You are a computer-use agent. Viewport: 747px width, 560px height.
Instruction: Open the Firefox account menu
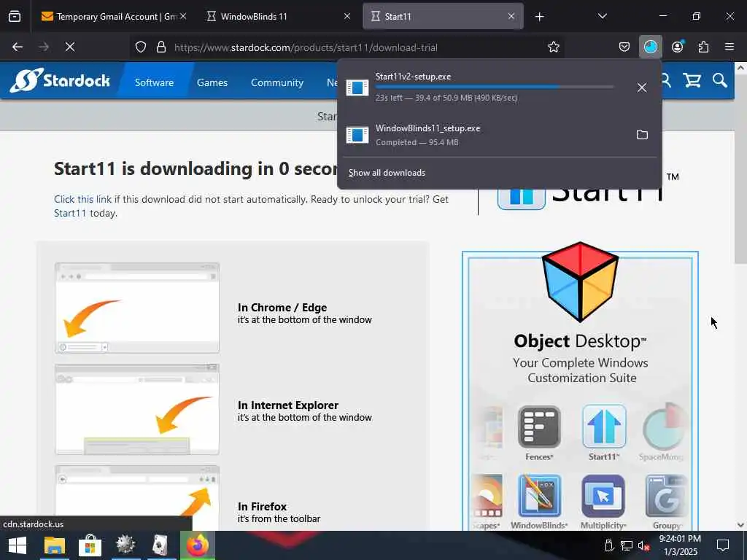(677, 47)
